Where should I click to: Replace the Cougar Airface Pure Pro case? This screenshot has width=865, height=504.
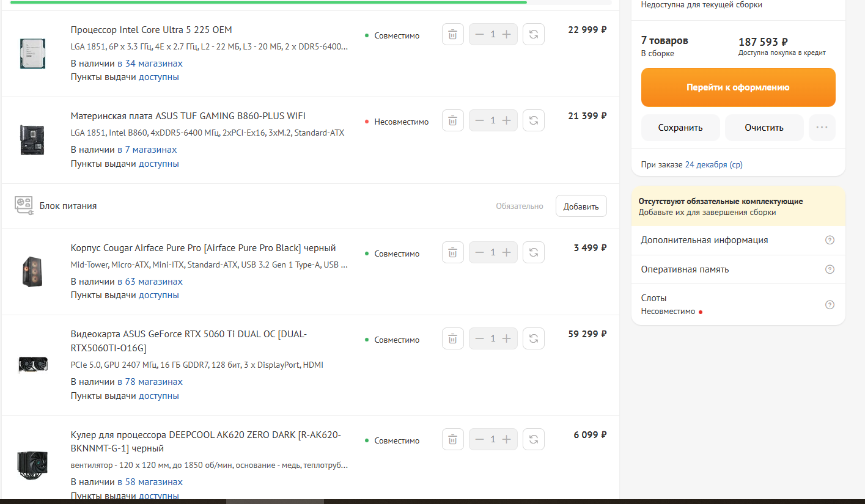pos(534,252)
